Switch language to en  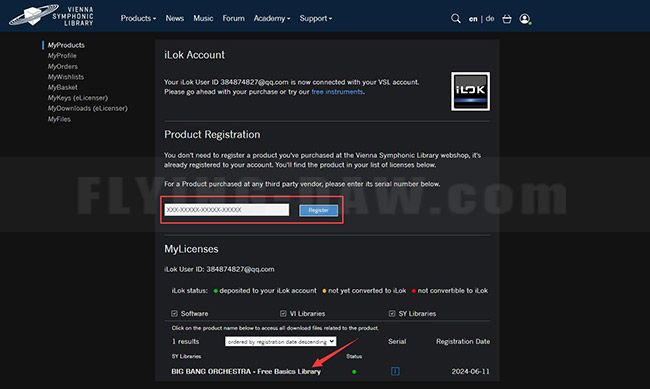pyautogui.click(x=473, y=19)
